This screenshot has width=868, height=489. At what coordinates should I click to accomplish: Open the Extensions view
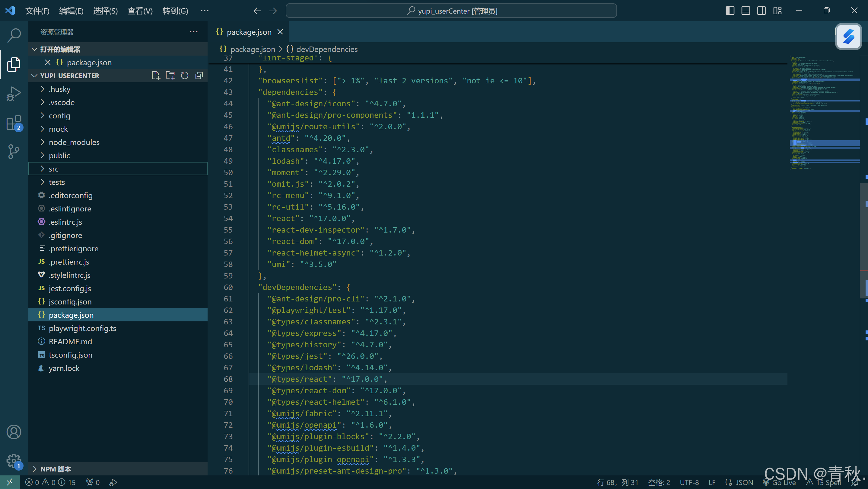14,123
